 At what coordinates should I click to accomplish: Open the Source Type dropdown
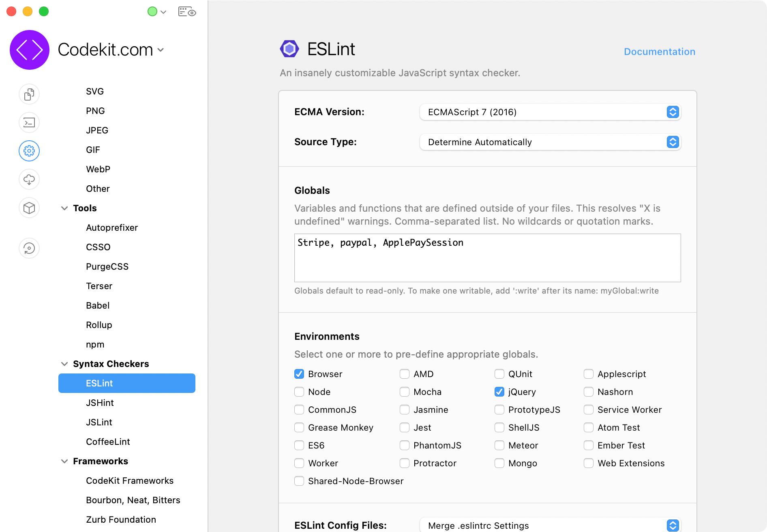[550, 142]
